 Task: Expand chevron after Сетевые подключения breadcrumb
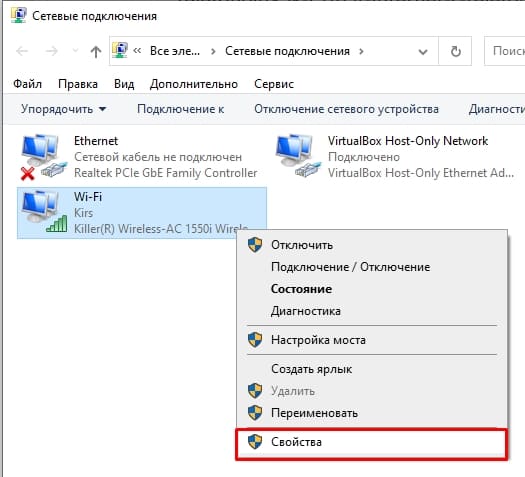361,51
